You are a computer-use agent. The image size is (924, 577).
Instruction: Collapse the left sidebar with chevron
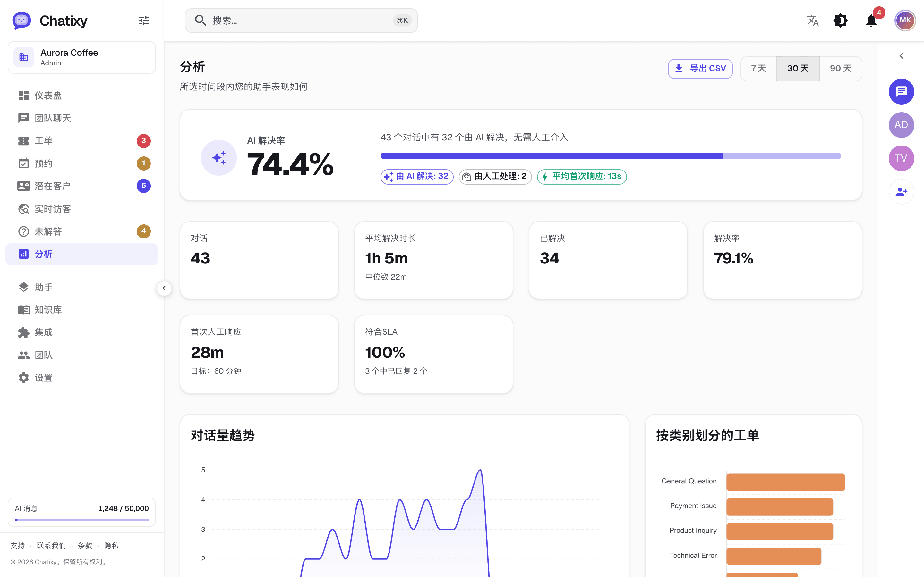[x=164, y=288]
